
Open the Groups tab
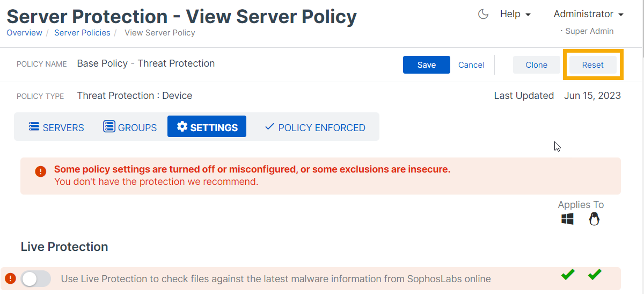130,127
